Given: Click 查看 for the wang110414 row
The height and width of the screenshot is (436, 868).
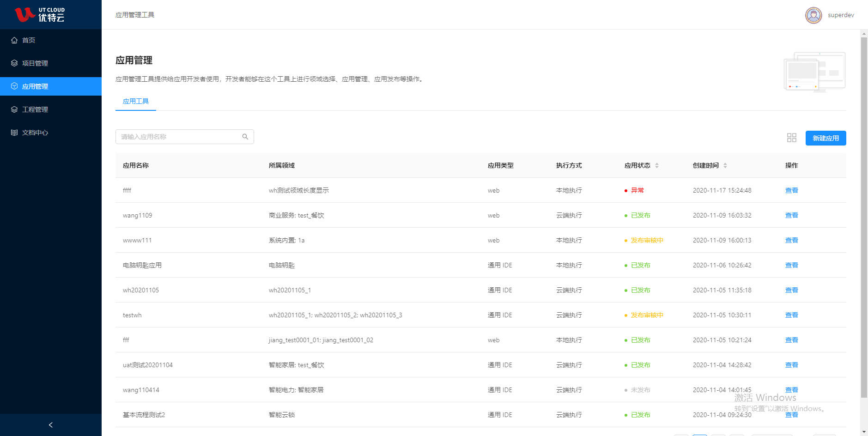Looking at the screenshot, I should click(x=792, y=390).
